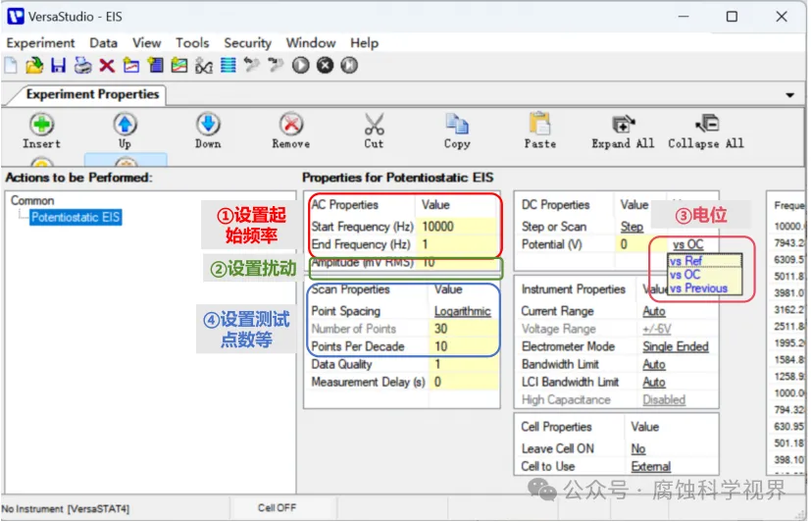Click the Paste clipboard icon

tap(539, 125)
